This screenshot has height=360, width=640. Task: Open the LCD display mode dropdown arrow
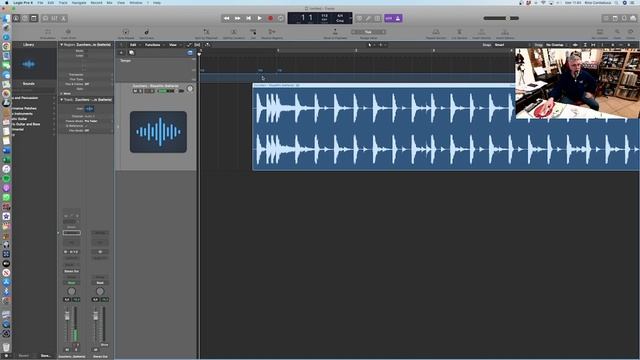tap(350, 18)
